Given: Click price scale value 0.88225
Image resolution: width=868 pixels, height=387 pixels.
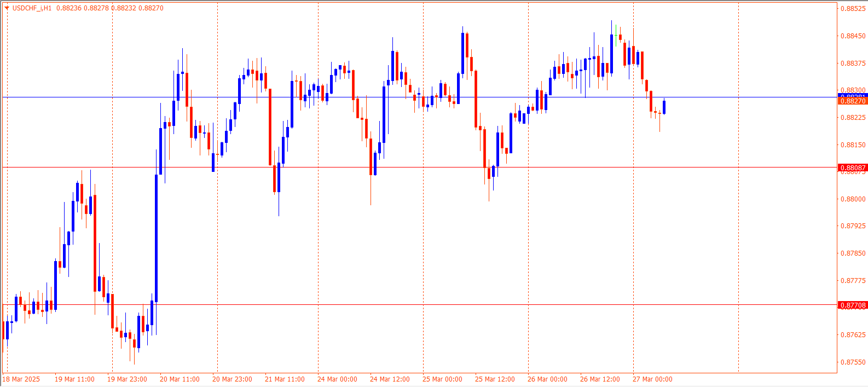Looking at the screenshot, I should 853,118.
